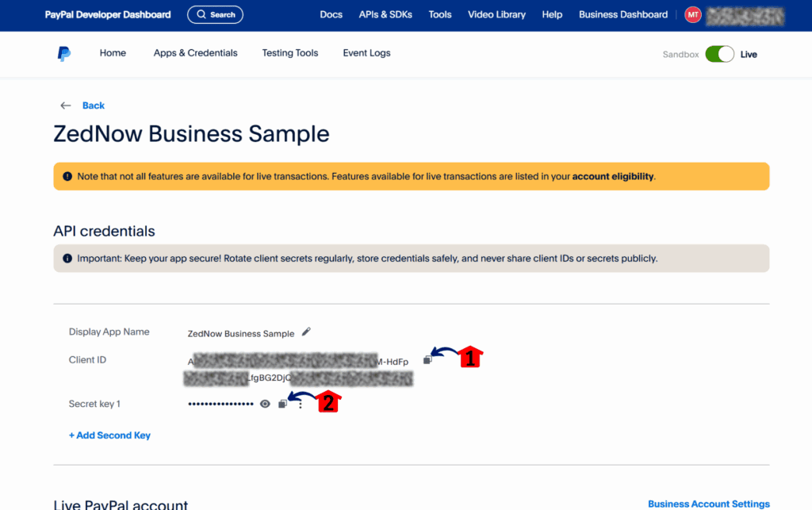Click the Secret key 1 label
812x510 pixels.
(x=95, y=404)
